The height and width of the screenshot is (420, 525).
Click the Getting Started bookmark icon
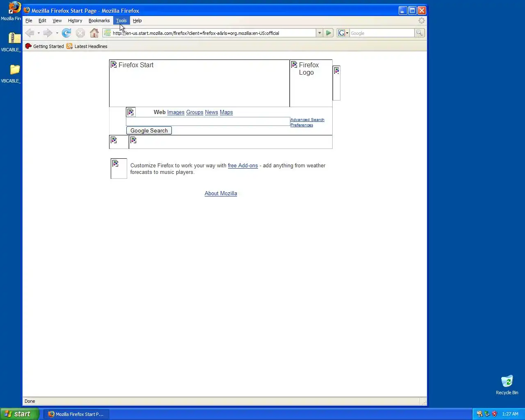tap(28, 46)
